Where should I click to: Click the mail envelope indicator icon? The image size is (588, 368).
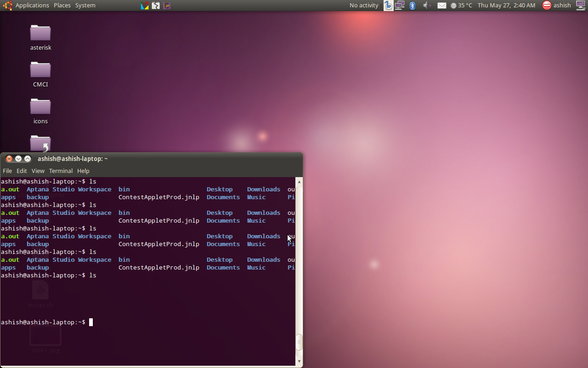coord(441,6)
